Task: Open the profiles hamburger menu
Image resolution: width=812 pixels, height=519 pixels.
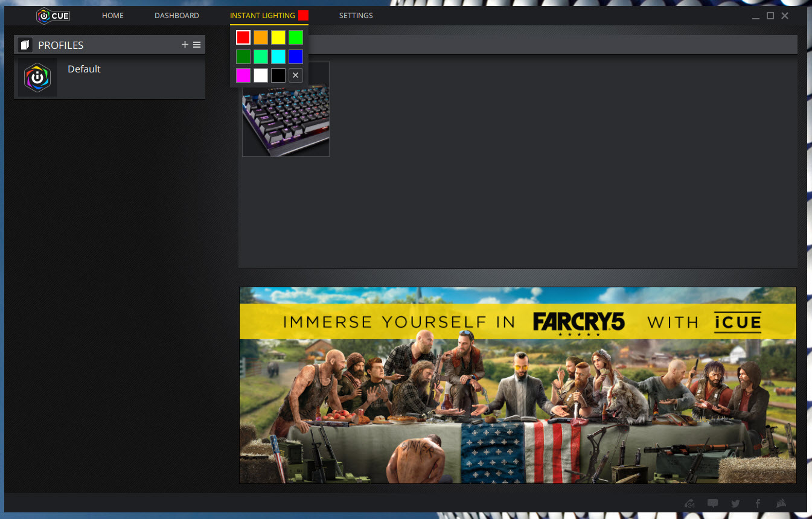Action: [197, 45]
